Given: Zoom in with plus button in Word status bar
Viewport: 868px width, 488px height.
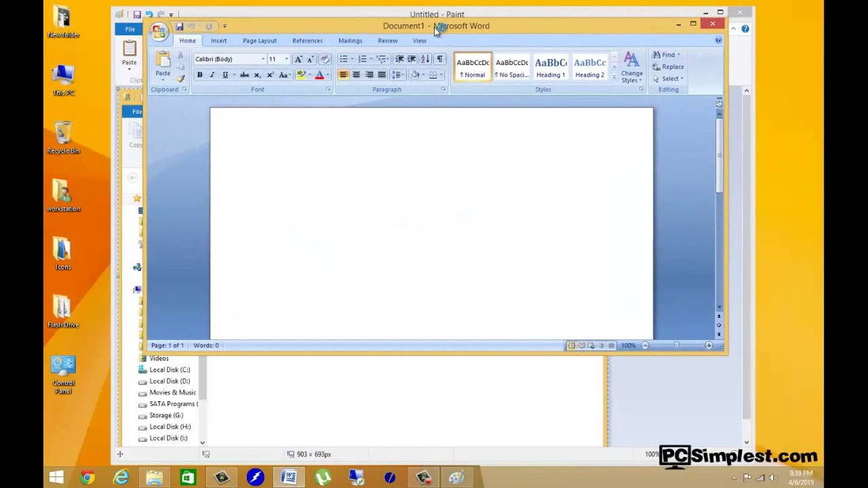Looking at the screenshot, I should pyautogui.click(x=709, y=346).
